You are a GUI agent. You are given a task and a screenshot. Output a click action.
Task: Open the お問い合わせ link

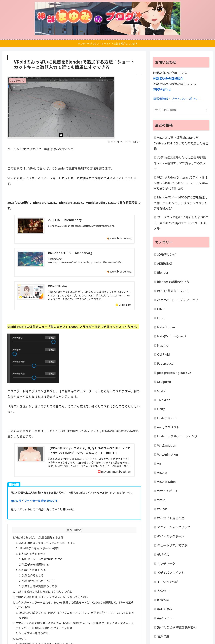[162, 89]
